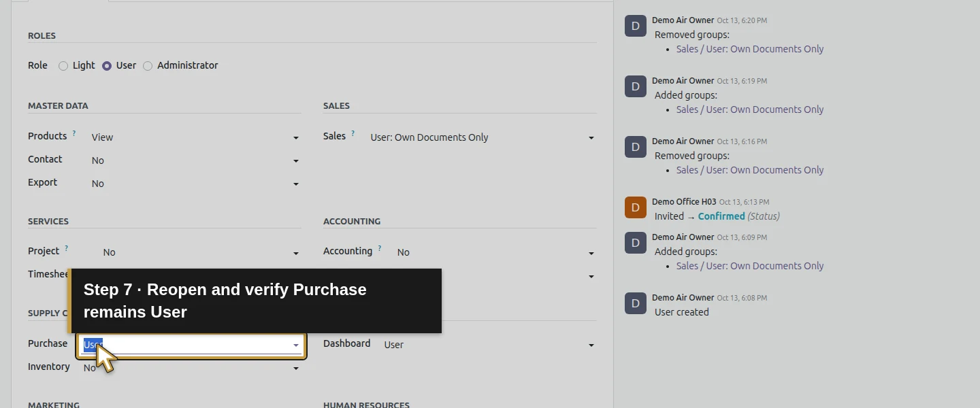Open the Inventory access dropdown
Screen dimensions: 980x408
(x=191, y=368)
